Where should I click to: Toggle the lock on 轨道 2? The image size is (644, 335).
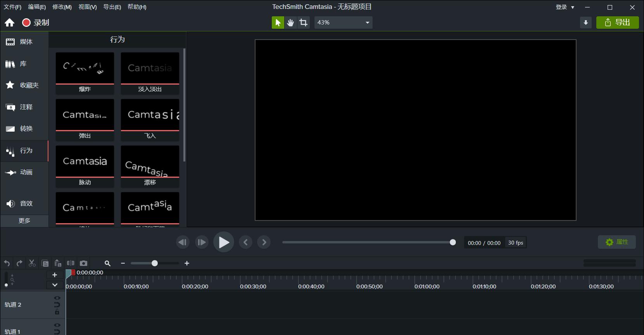click(x=57, y=312)
